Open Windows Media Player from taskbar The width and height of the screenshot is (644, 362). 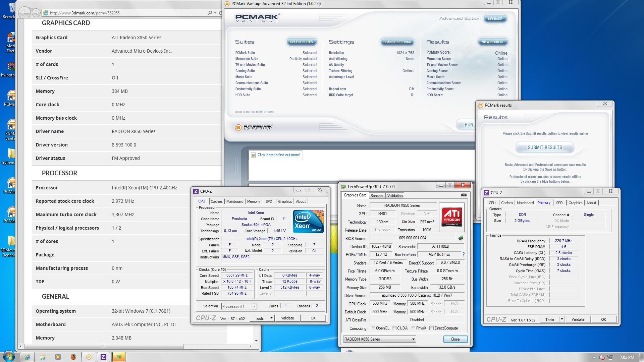coord(58,357)
